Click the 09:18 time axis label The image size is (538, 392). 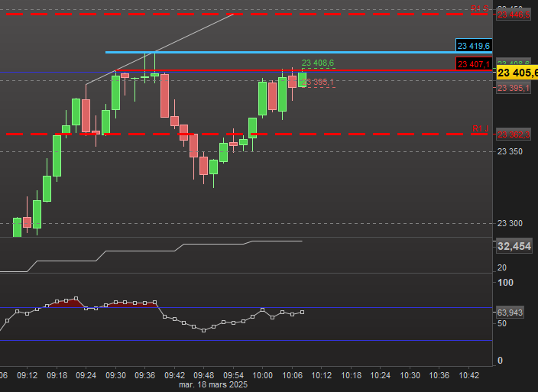click(57, 375)
